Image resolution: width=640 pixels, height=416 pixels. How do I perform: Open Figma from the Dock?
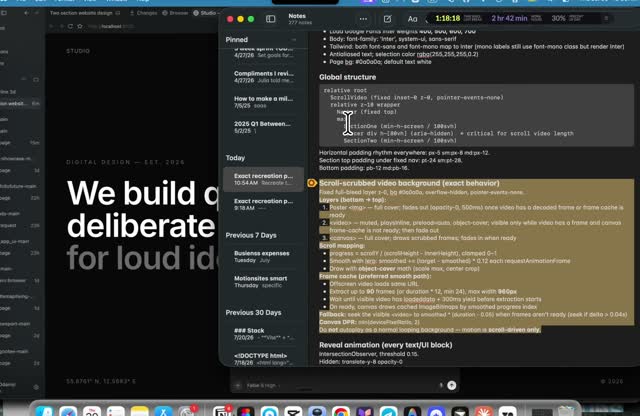tap(246, 411)
